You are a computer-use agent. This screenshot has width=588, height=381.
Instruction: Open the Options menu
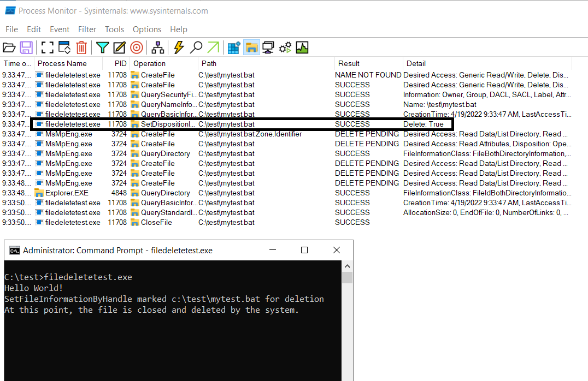coord(147,29)
